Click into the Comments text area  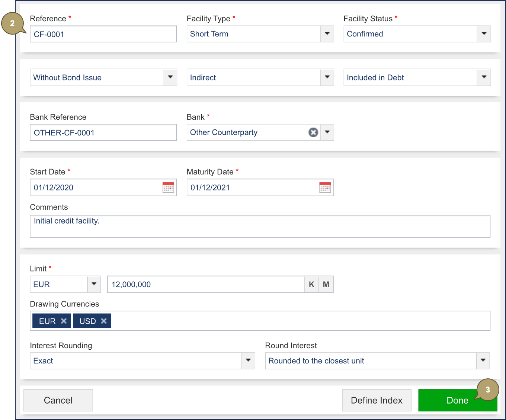point(260,227)
